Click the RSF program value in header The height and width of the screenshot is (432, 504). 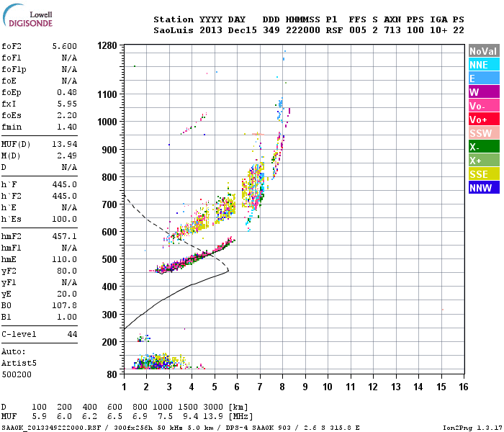[x=334, y=30]
